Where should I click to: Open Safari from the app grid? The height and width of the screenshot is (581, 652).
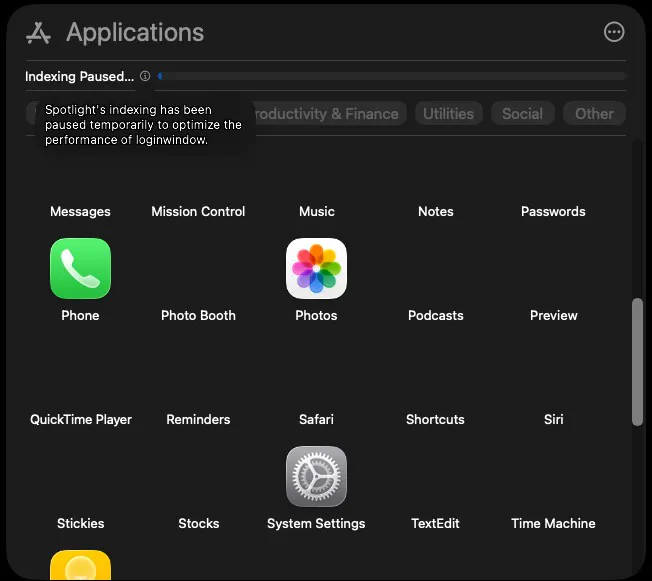pyautogui.click(x=316, y=419)
